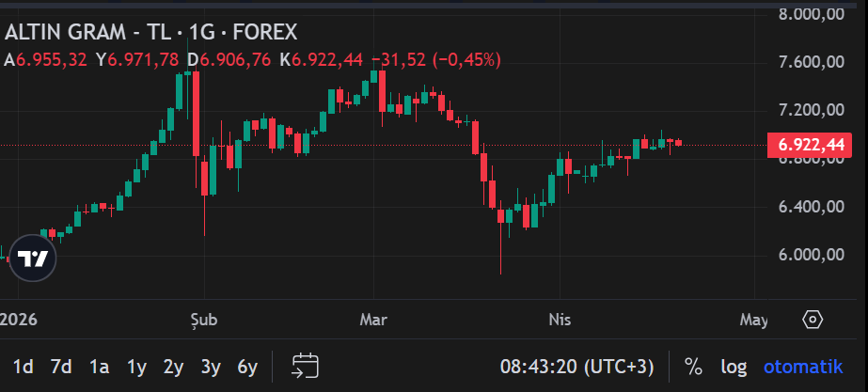Screen dimensions: 868x392
Task: Choose the 6y time range
Action: 247,366
